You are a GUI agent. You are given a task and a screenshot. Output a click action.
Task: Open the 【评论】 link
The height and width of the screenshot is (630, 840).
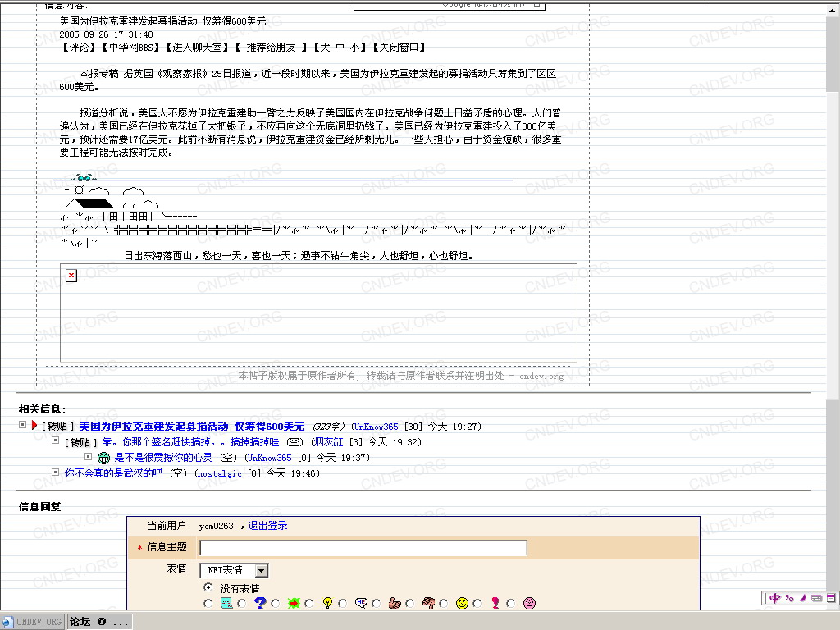tap(79, 47)
